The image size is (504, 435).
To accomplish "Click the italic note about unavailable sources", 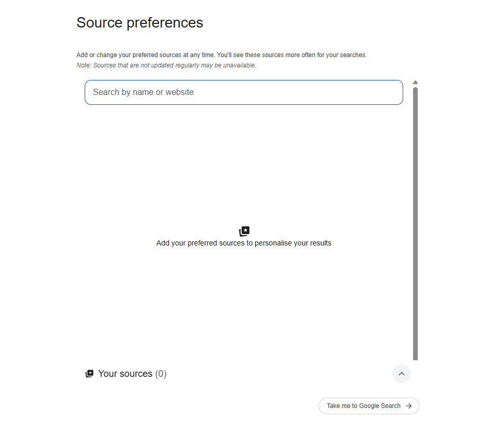I will pyautogui.click(x=166, y=65).
